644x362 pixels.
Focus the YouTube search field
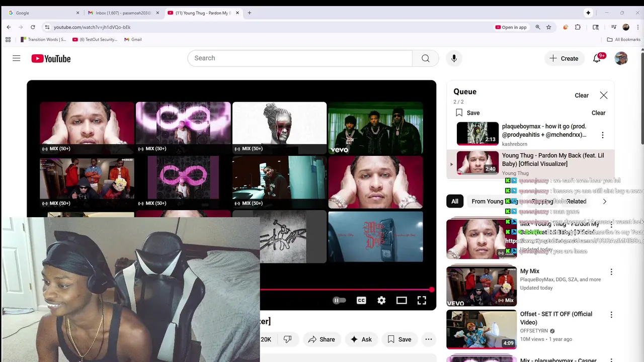(300, 58)
